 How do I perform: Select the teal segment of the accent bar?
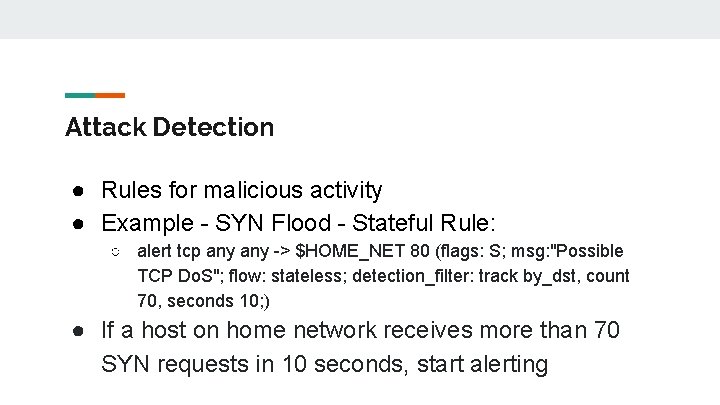(80, 96)
